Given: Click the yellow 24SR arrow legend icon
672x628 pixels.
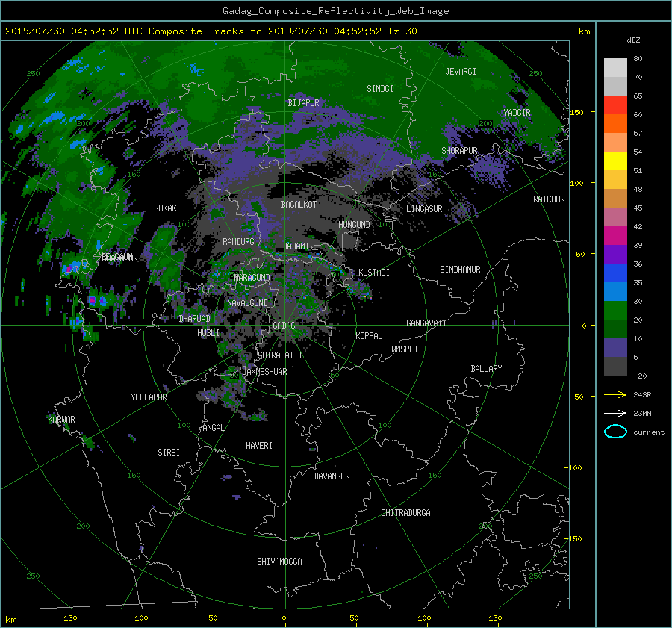Looking at the screenshot, I should point(615,394).
